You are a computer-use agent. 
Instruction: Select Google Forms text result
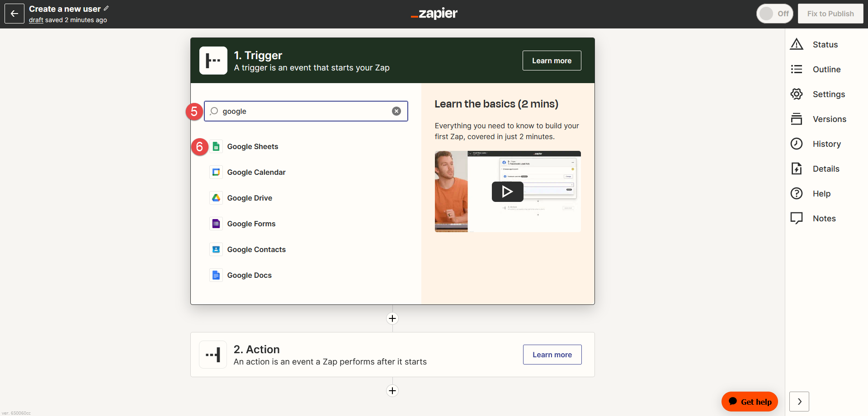pyautogui.click(x=251, y=224)
